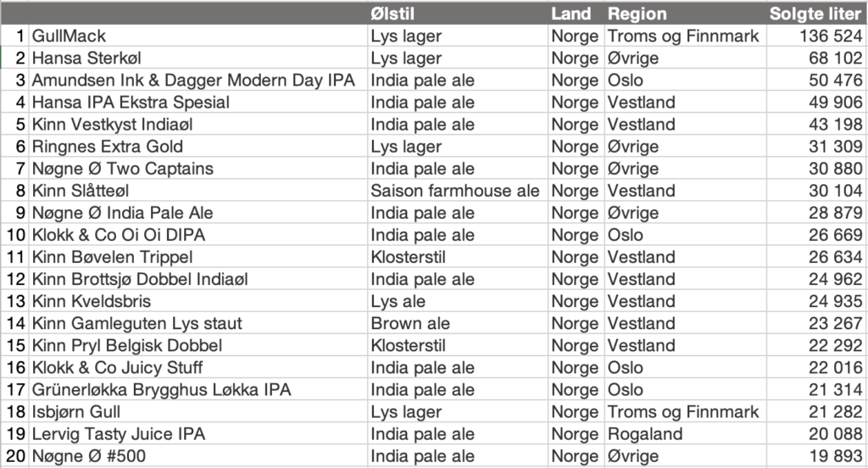Click the Land column header
Viewport: 868px width, 468px height.
(571, 14)
